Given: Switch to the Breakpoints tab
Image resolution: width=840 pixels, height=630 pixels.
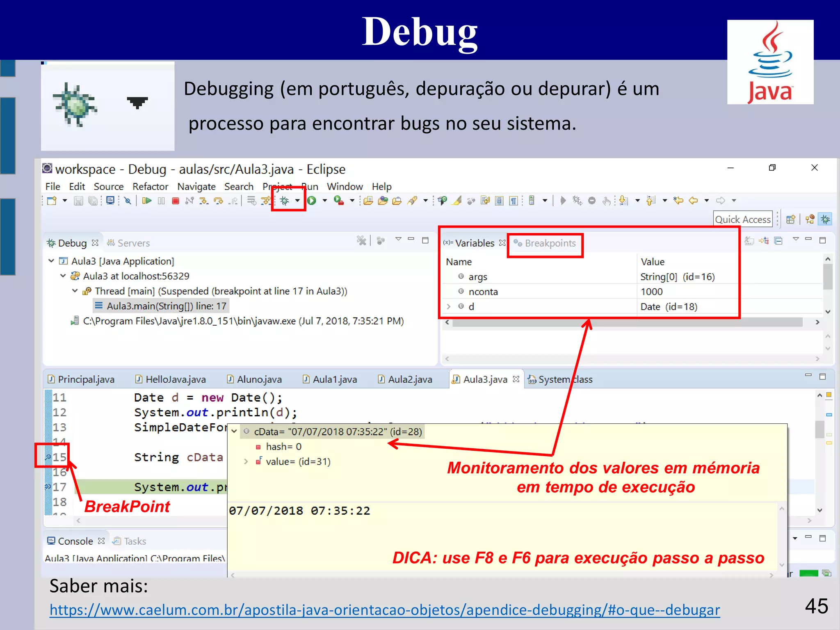Looking at the screenshot, I should pyautogui.click(x=545, y=243).
